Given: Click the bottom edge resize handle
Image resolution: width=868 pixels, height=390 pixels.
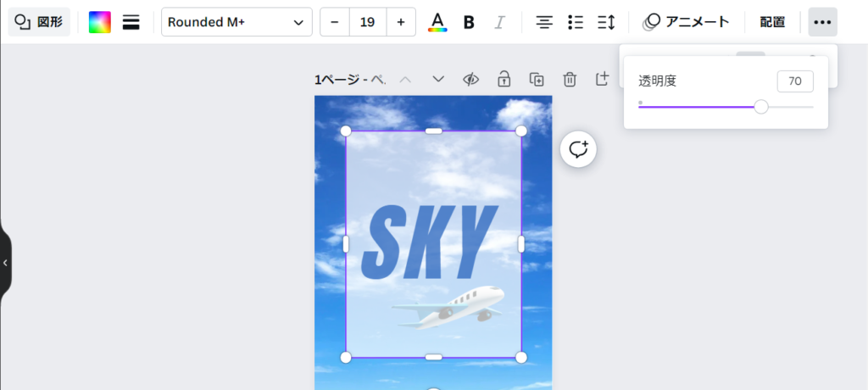Looking at the screenshot, I should 433,357.
